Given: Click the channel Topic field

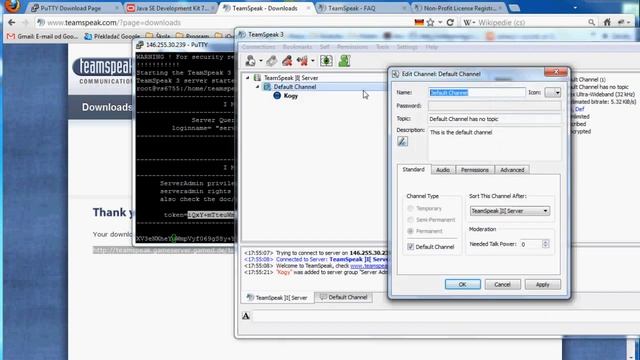Looking at the screenshot, I should click(494, 119).
